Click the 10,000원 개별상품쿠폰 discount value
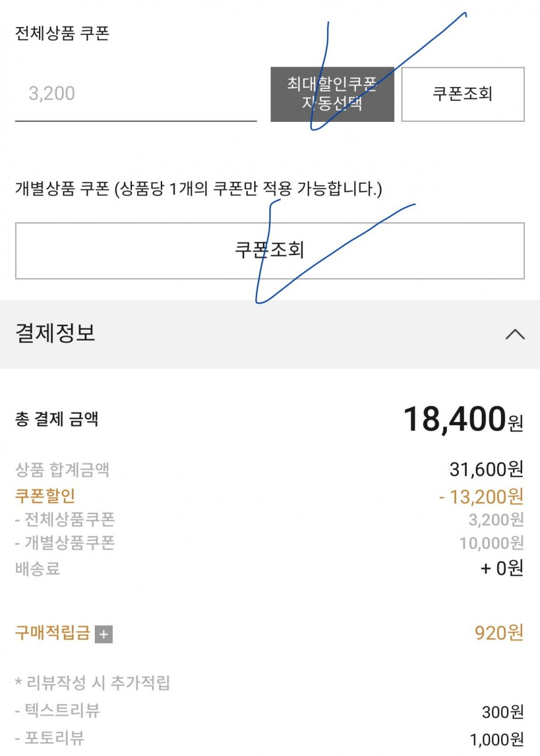The image size is (540, 756). [x=491, y=543]
